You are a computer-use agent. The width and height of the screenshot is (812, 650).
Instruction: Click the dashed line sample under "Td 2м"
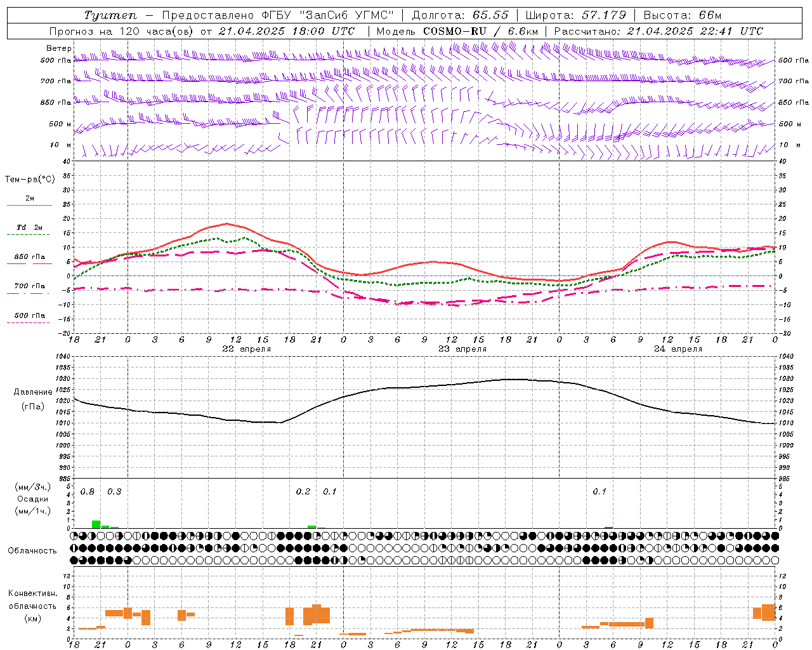(x=28, y=235)
